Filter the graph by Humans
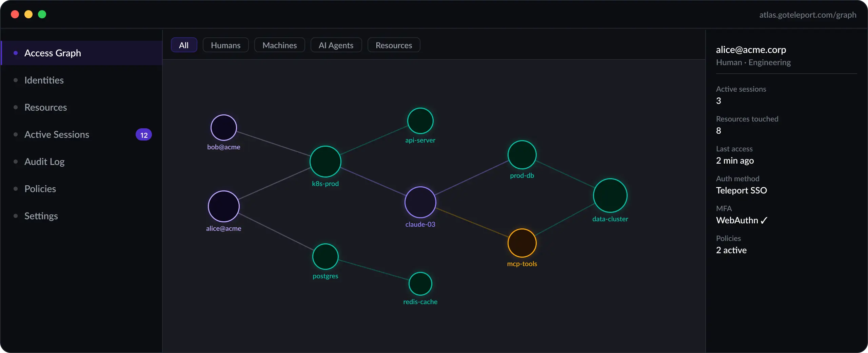 225,45
